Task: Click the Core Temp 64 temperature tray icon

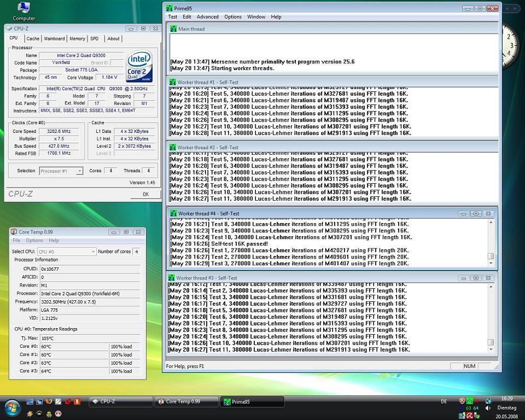Action: [x=476, y=409]
